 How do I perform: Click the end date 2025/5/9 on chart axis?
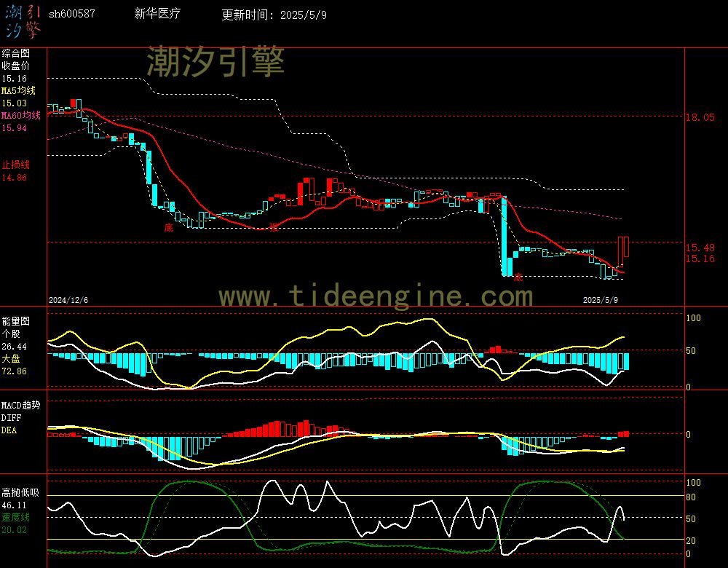(x=601, y=300)
